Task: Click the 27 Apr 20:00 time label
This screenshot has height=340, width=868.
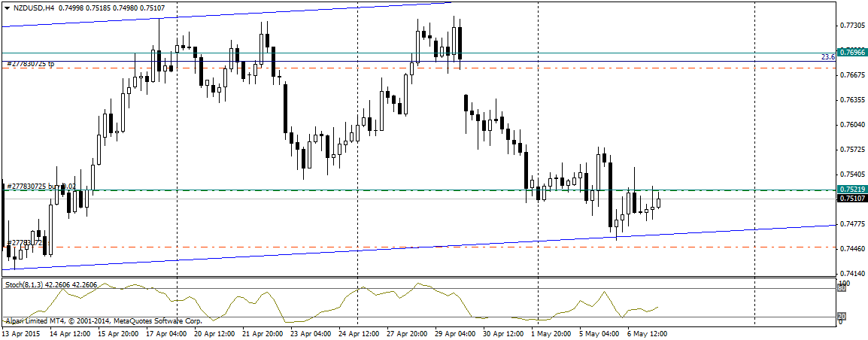Action: pyautogui.click(x=408, y=335)
